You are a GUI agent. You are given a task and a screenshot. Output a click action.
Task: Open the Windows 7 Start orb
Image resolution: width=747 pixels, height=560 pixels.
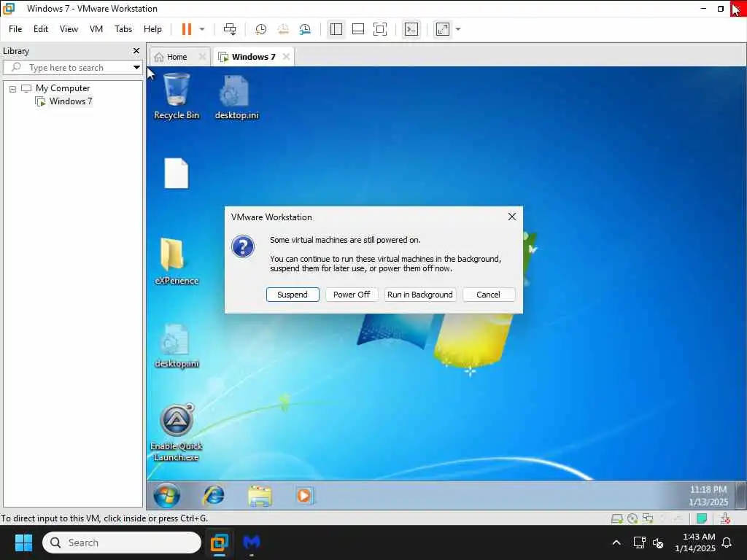[x=167, y=495]
